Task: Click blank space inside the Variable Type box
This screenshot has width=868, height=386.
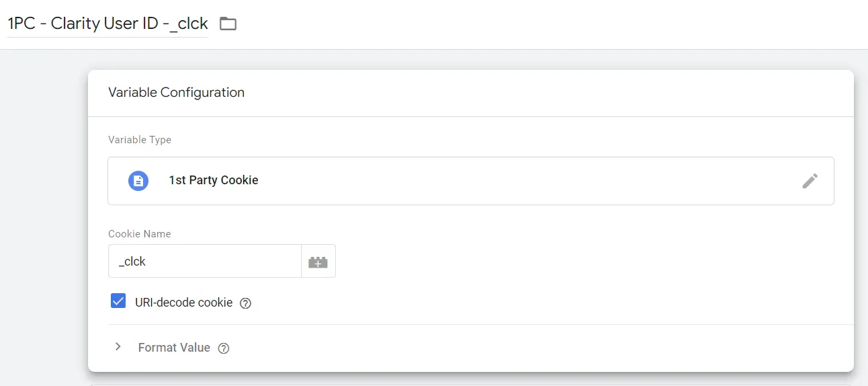Action: pyautogui.click(x=524, y=181)
